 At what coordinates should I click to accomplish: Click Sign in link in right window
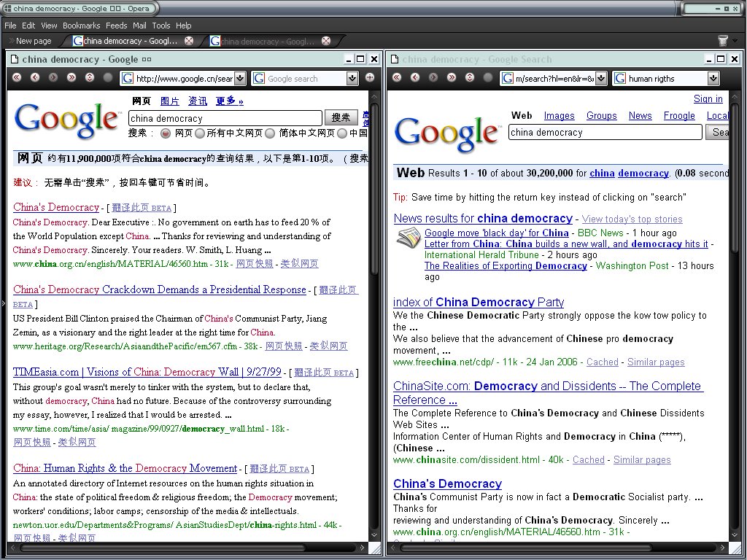click(708, 98)
